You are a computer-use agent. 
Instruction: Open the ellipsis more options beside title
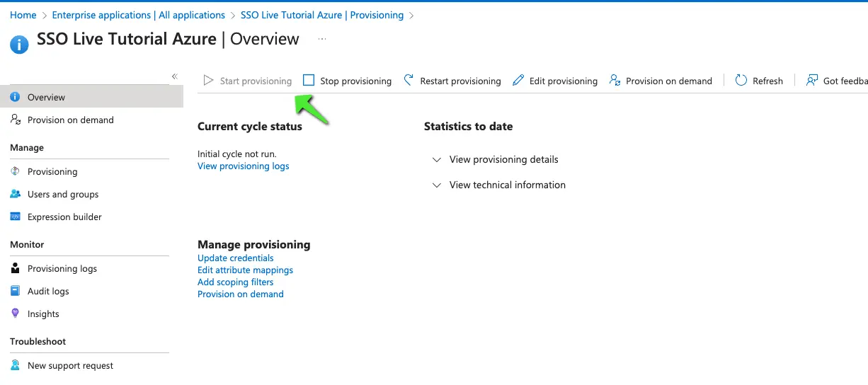(x=322, y=39)
